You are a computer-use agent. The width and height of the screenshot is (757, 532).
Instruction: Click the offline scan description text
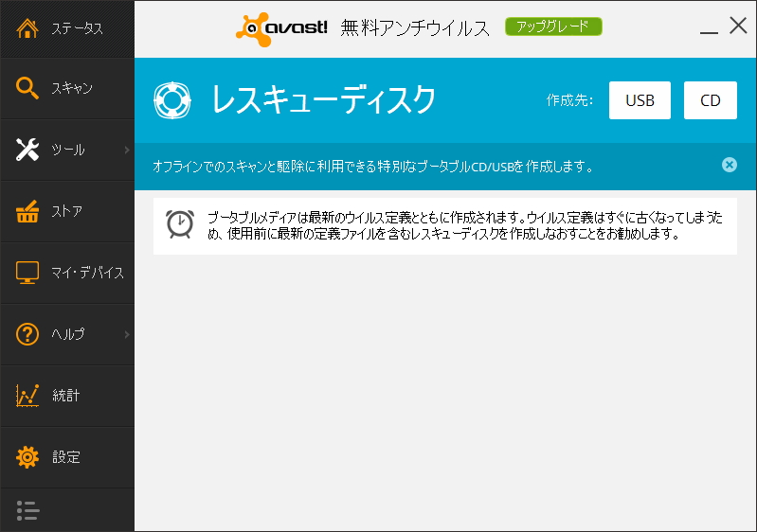pos(372,167)
